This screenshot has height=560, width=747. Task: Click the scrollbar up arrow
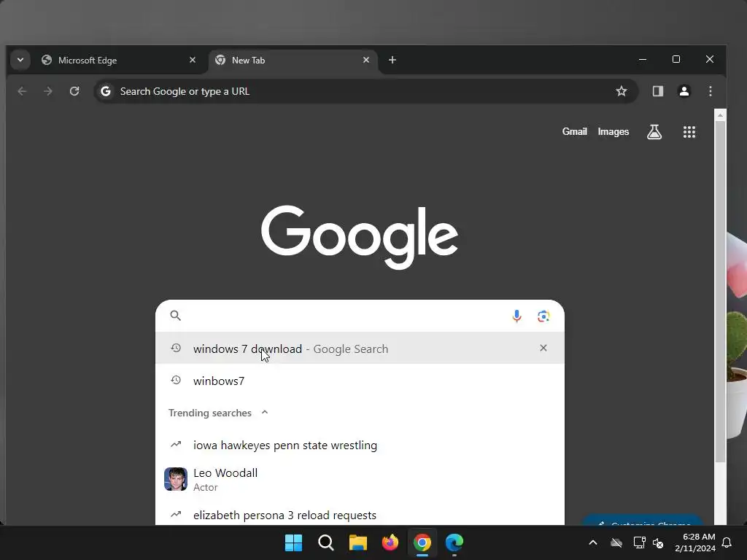(x=720, y=114)
